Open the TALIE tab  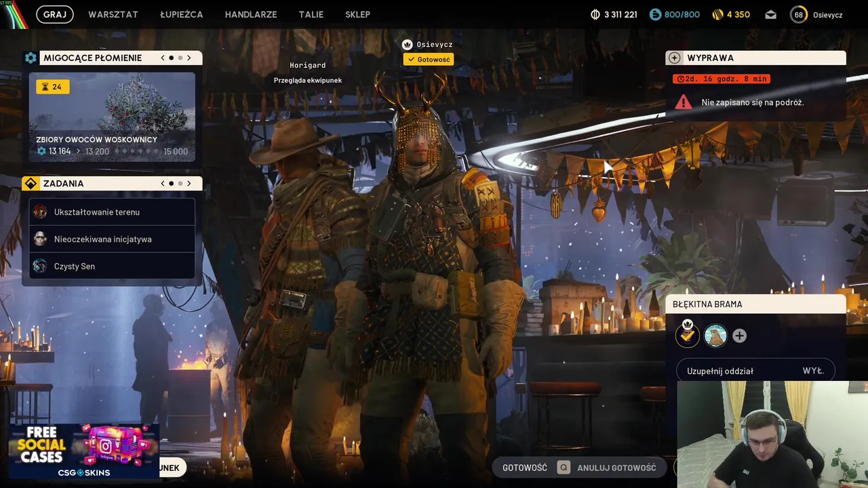pos(311,14)
